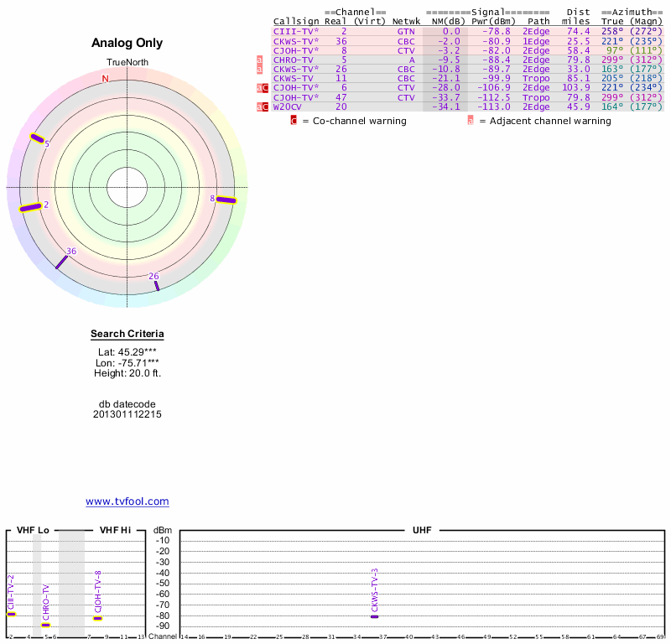The width and height of the screenshot is (671, 644).
Task: Click the red N north indicator on radar
Action: click(x=106, y=79)
